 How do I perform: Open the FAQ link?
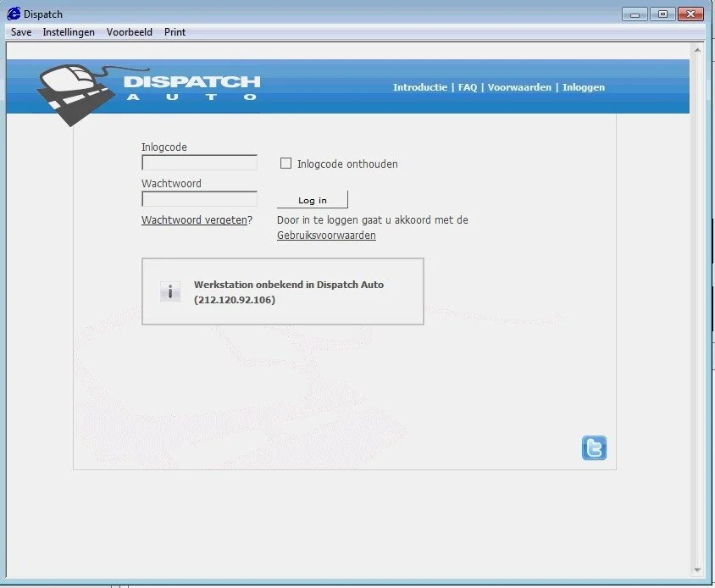click(x=468, y=87)
